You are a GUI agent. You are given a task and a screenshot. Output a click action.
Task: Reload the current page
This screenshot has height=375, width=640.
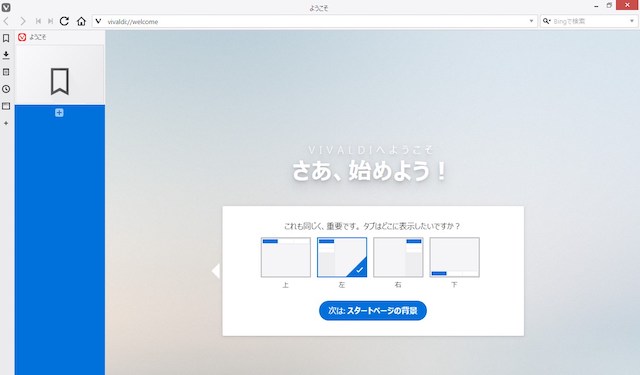point(64,21)
